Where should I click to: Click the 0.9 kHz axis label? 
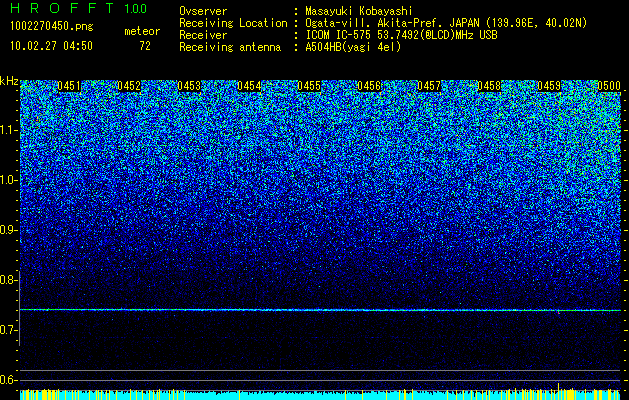(x=7, y=230)
